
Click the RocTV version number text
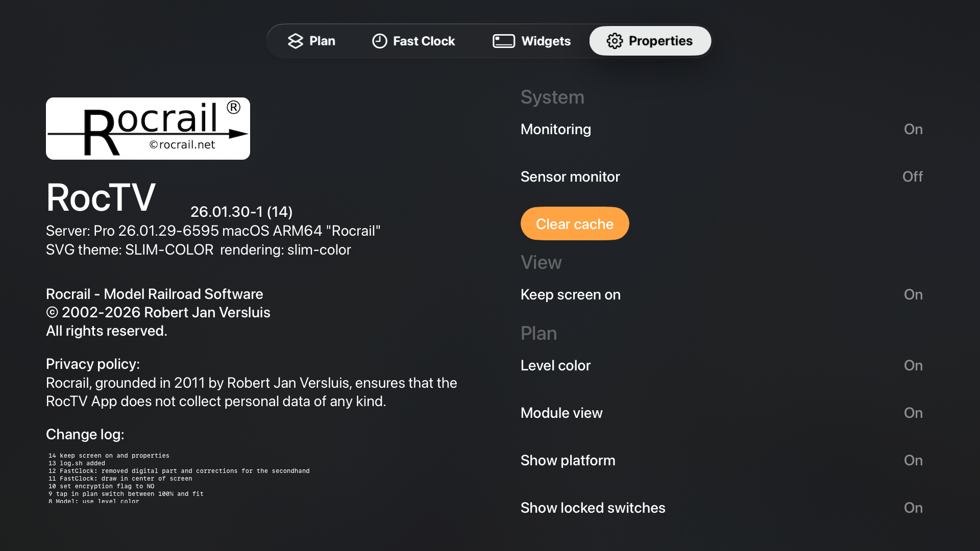(241, 212)
